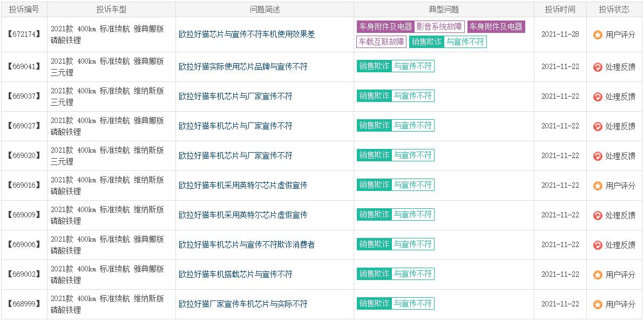Click the 处理反馈 icon for complaint 669006
This screenshot has height=321, width=644.
click(598, 245)
